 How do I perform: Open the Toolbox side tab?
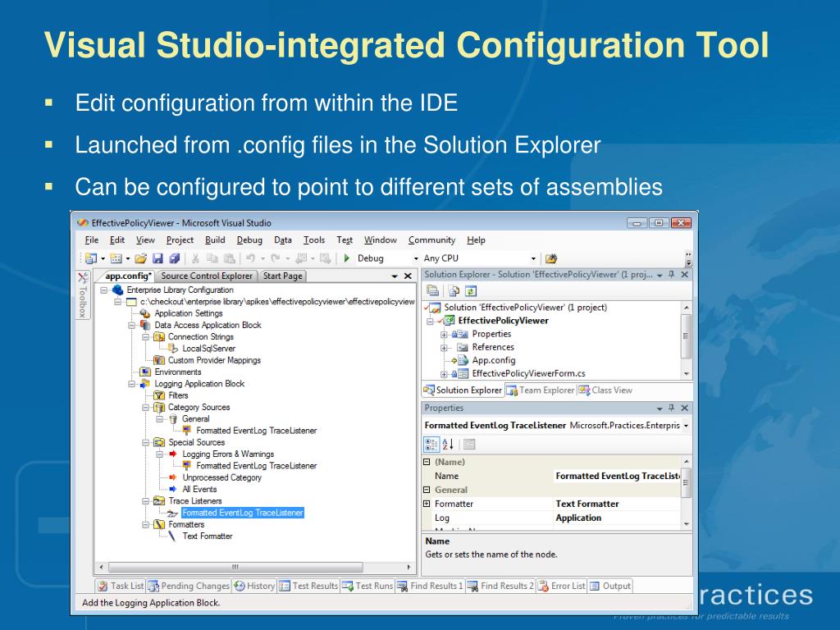83,294
